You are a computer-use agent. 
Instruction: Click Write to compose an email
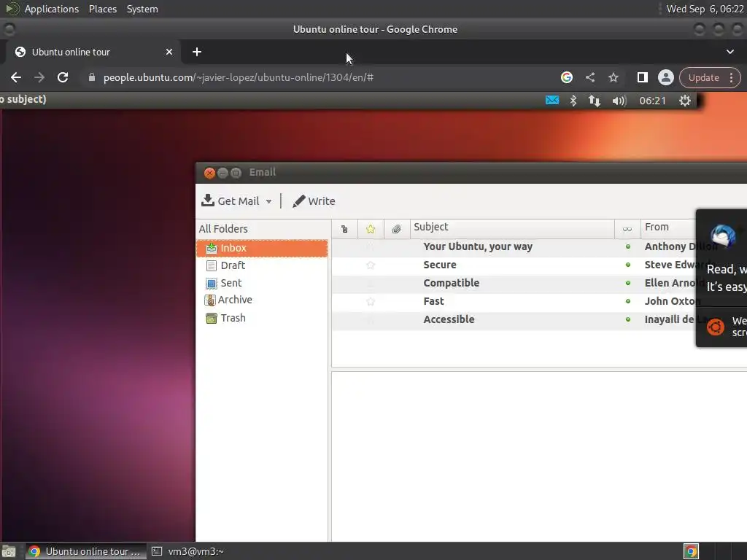(x=314, y=201)
